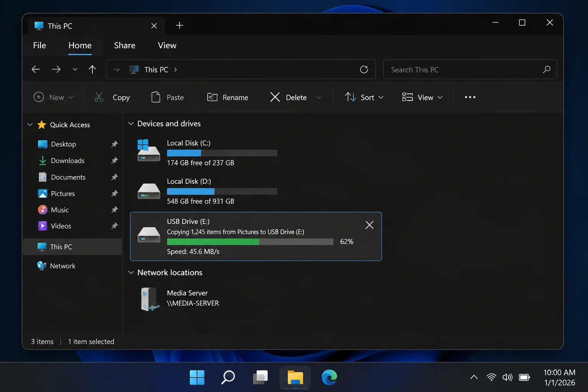The image size is (588, 392).
Task: Open the See more ellipsis menu
Action: [x=470, y=97]
